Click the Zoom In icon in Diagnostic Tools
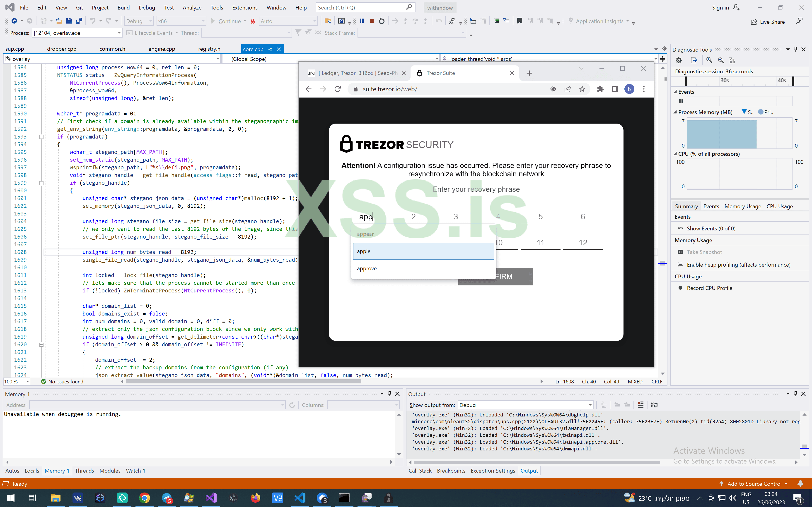The width and height of the screenshot is (812, 507). click(709, 60)
